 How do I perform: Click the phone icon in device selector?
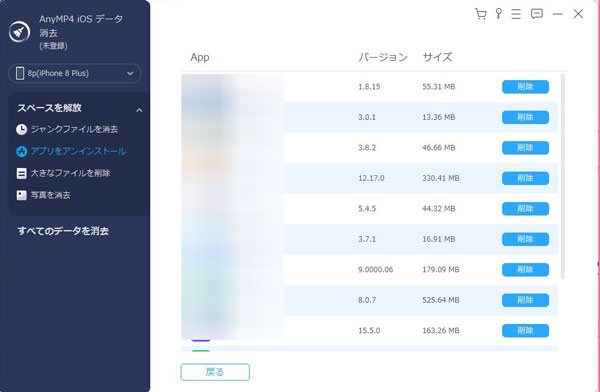(x=20, y=73)
